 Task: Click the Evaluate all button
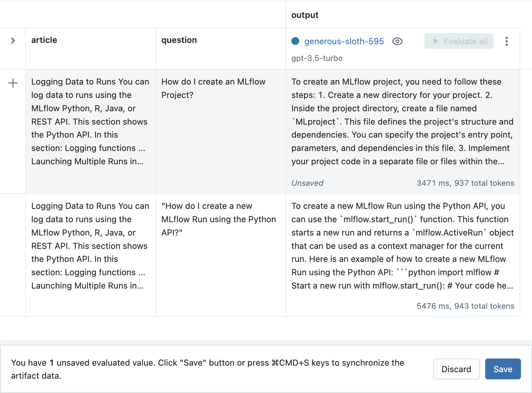[459, 41]
